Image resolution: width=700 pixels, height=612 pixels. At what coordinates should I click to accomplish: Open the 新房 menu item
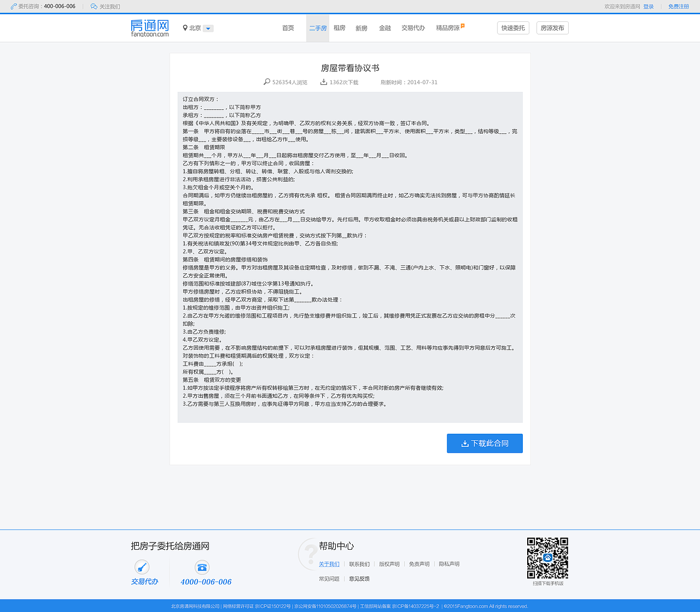tap(361, 28)
